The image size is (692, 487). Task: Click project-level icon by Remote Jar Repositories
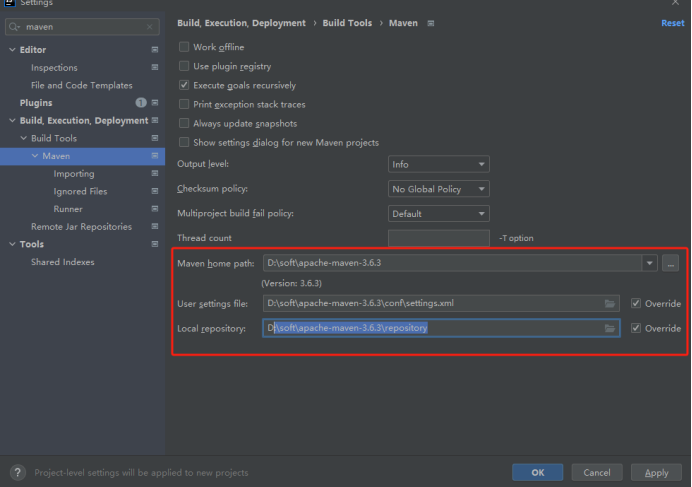155,226
